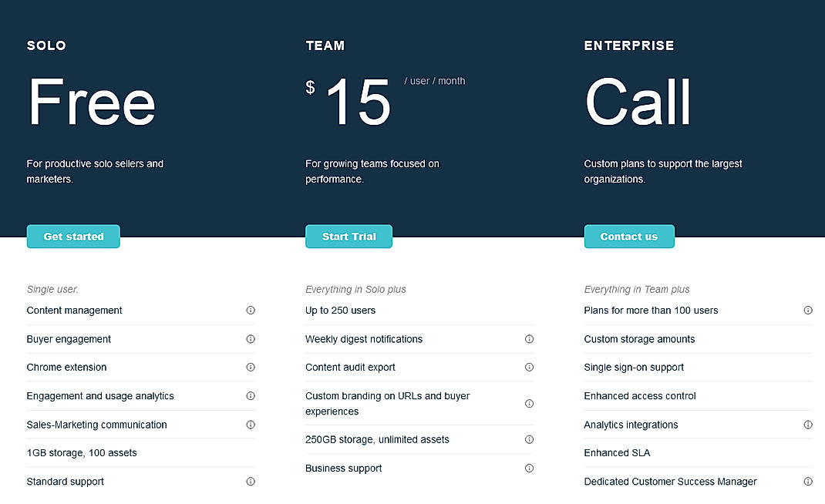Open info tooltip for Content management
This screenshot has height=504, width=825.
tap(251, 310)
